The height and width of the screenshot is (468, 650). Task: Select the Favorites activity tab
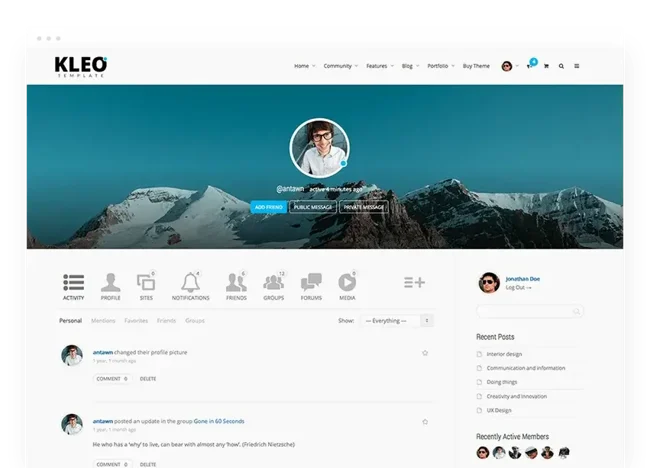click(x=136, y=321)
